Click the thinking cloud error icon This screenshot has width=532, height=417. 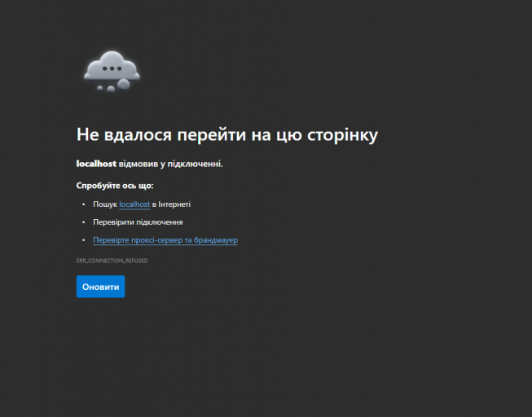point(112,72)
